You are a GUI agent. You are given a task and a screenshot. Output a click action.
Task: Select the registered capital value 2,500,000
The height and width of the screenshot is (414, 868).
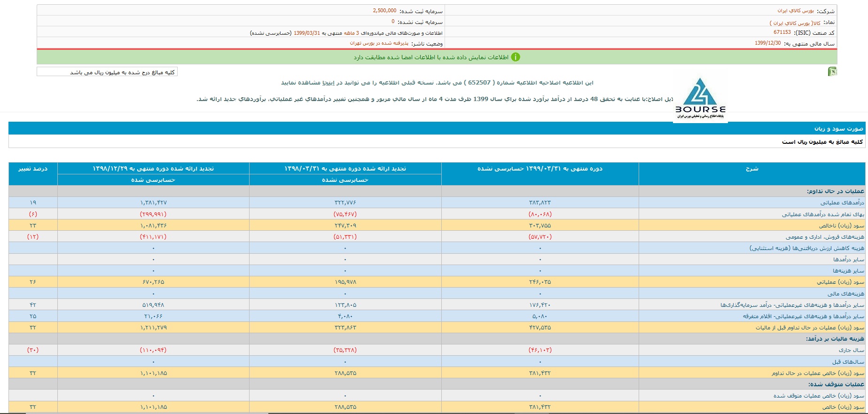coord(384,10)
